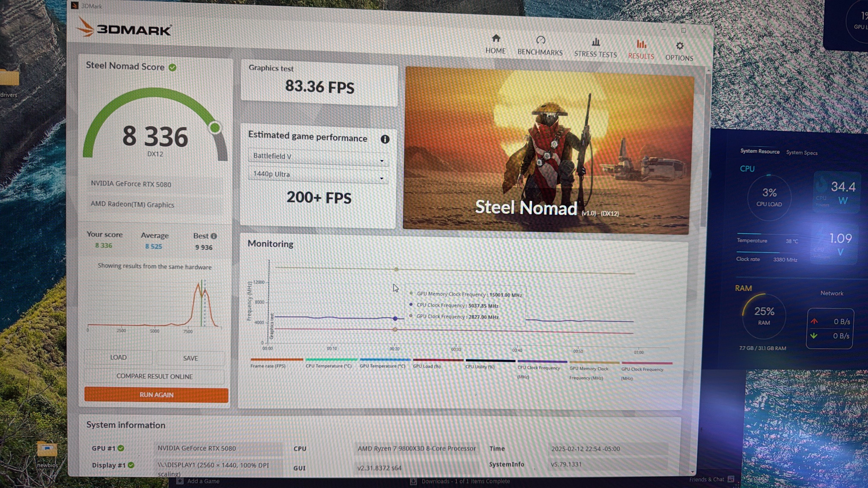Click the best score 9 936
The width and height of the screenshot is (868, 488).
(x=204, y=248)
